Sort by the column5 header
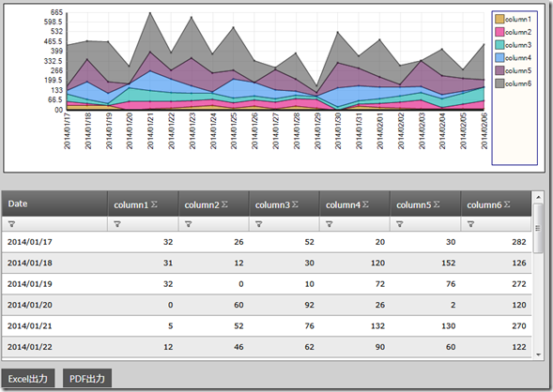This screenshot has width=553, height=392. [425, 204]
